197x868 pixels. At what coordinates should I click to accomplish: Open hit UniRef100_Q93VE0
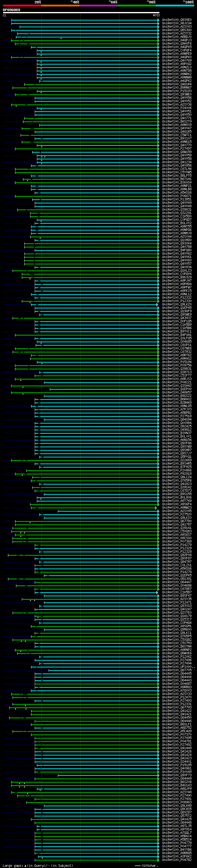tap(176, 20)
